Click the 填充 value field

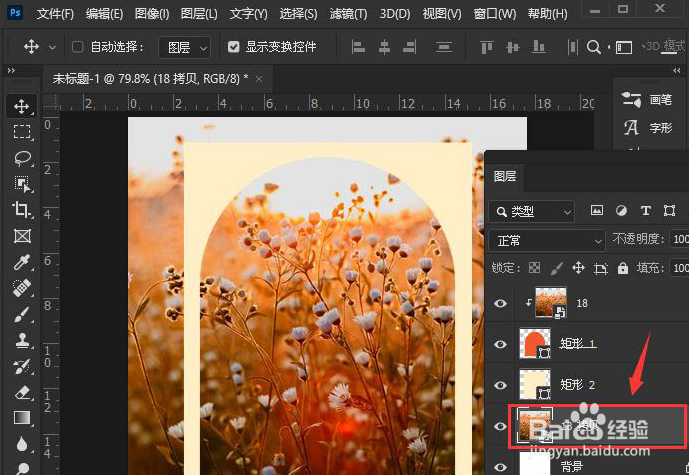pyautogui.click(x=679, y=268)
